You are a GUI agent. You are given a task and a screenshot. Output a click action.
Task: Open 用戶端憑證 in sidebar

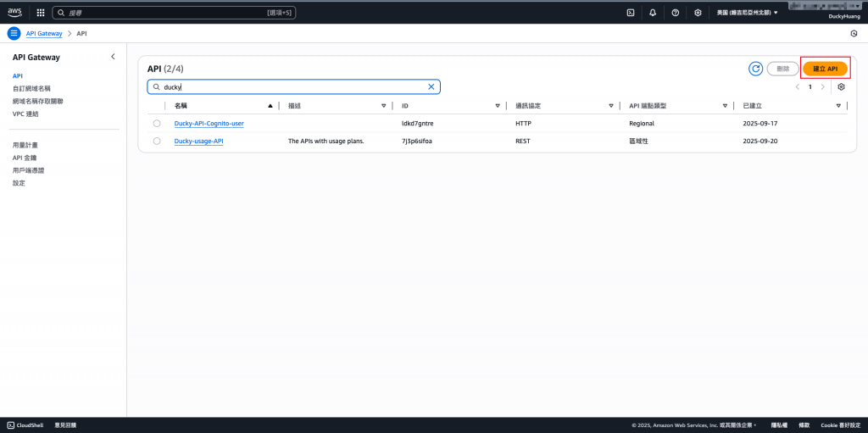tap(28, 170)
